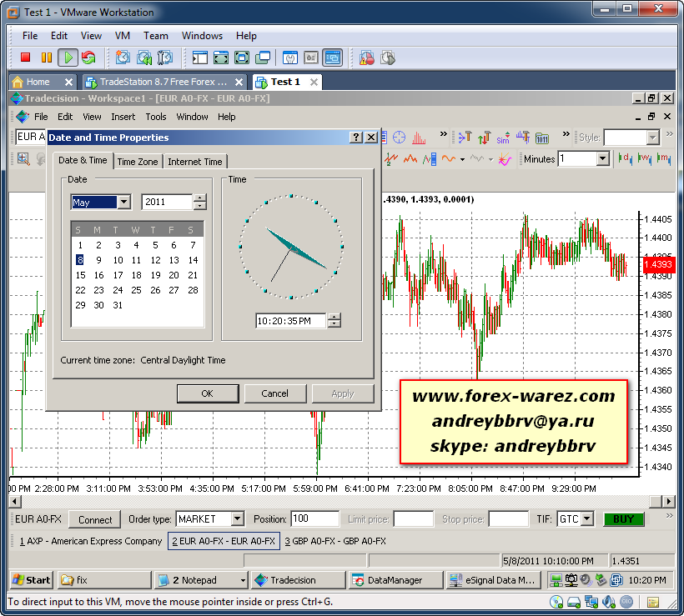The image size is (684, 616).
Task: Click the crosshair cursor tool icon
Action: click(399, 138)
